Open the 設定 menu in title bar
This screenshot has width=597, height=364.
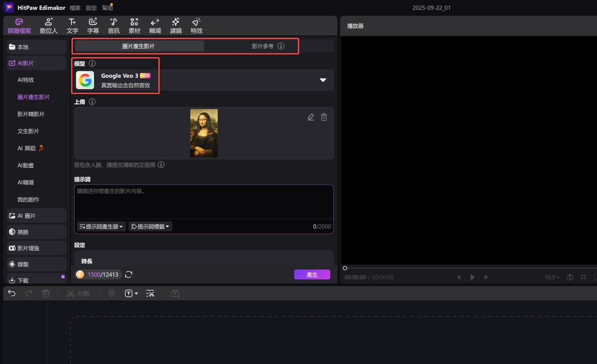pyautogui.click(x=91, y=8)
